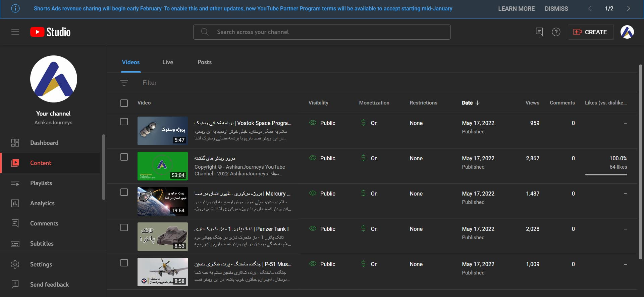This screenshot has width=644, height=297.
Task: Open the Vostok Space Program video title
Action: pos(243,123)
